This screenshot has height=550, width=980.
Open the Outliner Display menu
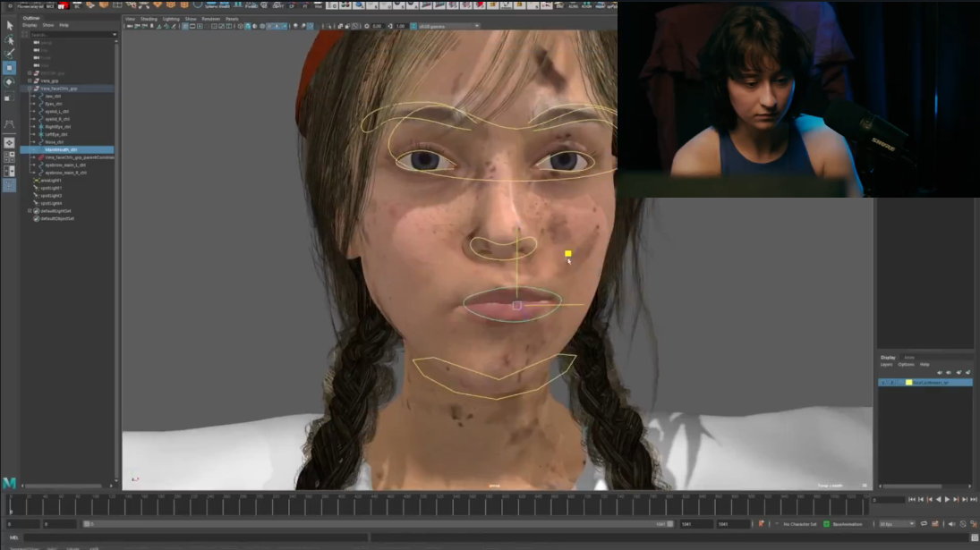pyautogui.click(x=30, y=25)
